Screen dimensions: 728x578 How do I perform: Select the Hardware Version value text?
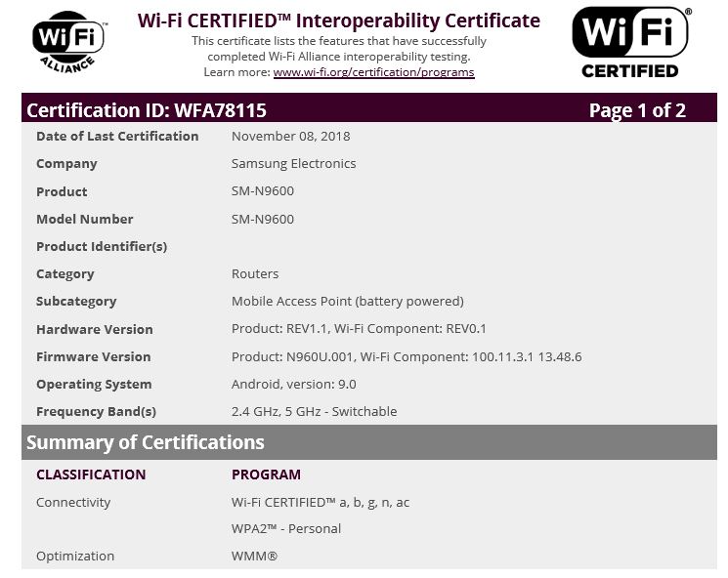[x=359, y=329]
